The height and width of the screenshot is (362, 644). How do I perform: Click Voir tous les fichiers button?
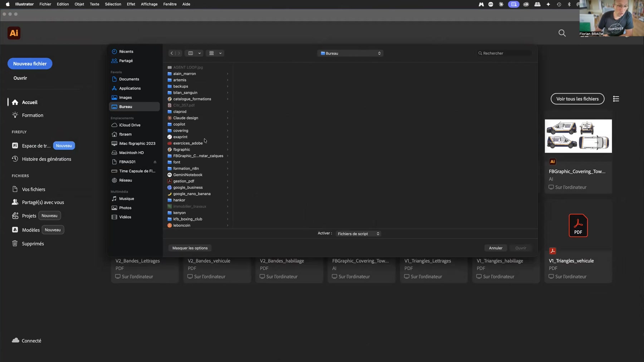577,99
